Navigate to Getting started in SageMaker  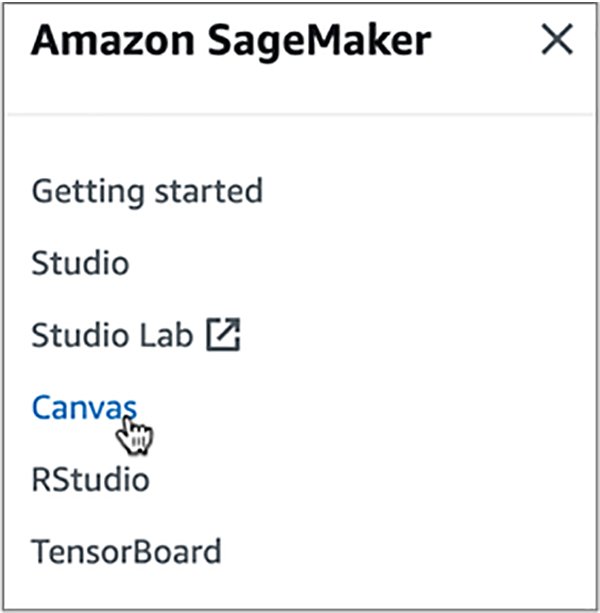(x=147, y=191)
